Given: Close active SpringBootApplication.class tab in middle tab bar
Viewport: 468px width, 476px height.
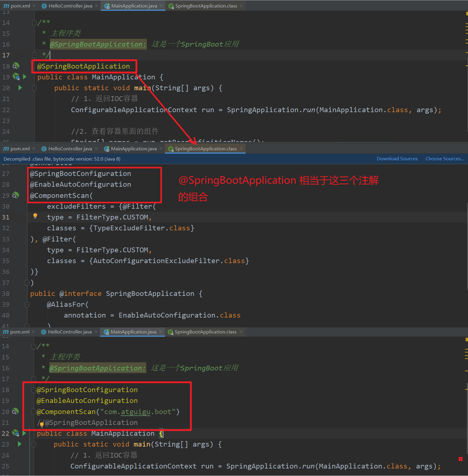Looking at the screenshot, I should [x=241, y=149].
